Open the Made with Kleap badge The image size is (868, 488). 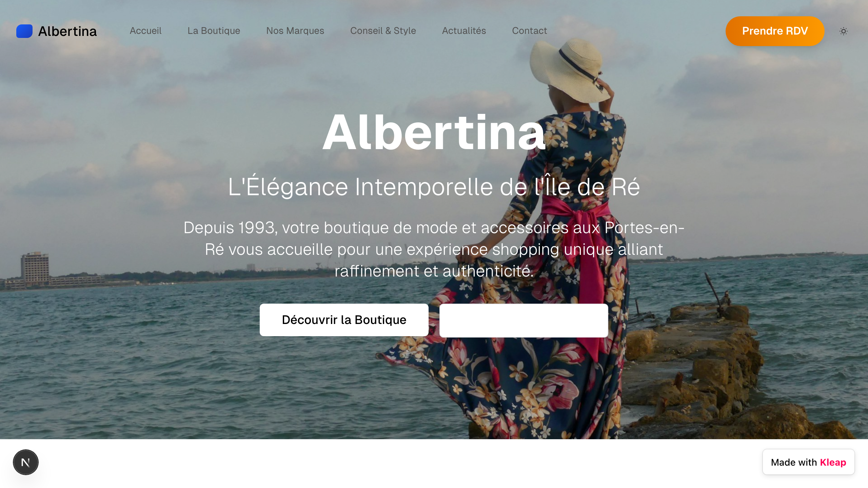point(809,462)
